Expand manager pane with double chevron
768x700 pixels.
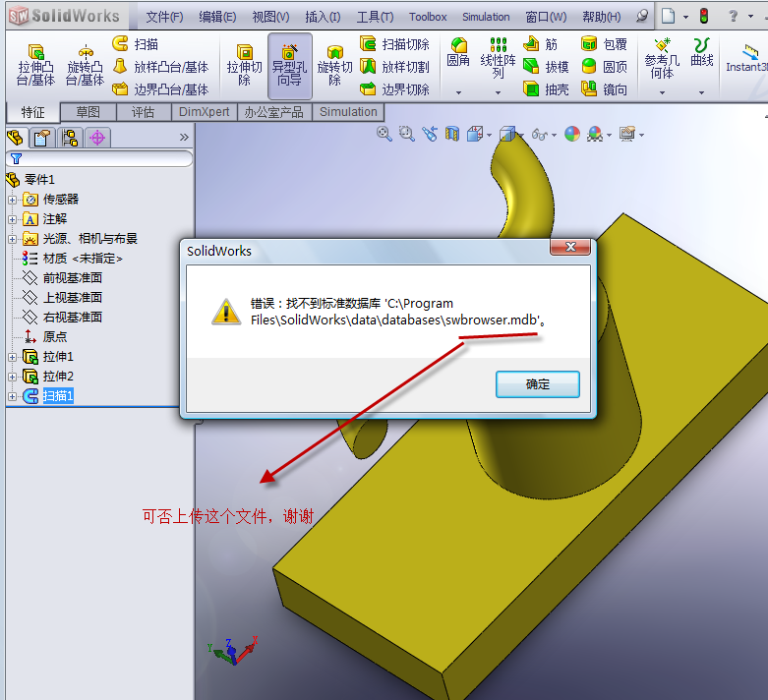pyautogui.click(x=184, y=138)
